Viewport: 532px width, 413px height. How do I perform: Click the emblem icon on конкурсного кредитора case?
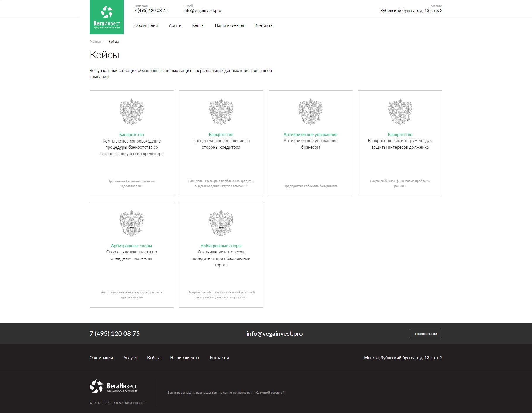click(131, 112)
